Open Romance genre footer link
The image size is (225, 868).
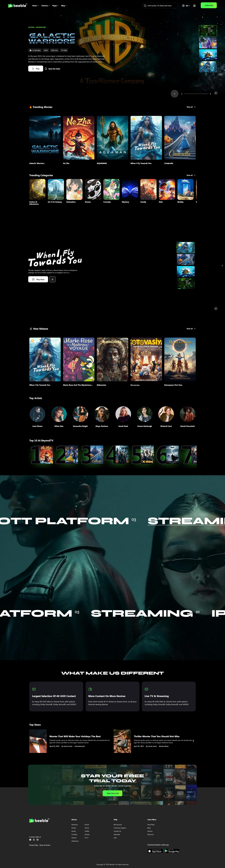74,824
